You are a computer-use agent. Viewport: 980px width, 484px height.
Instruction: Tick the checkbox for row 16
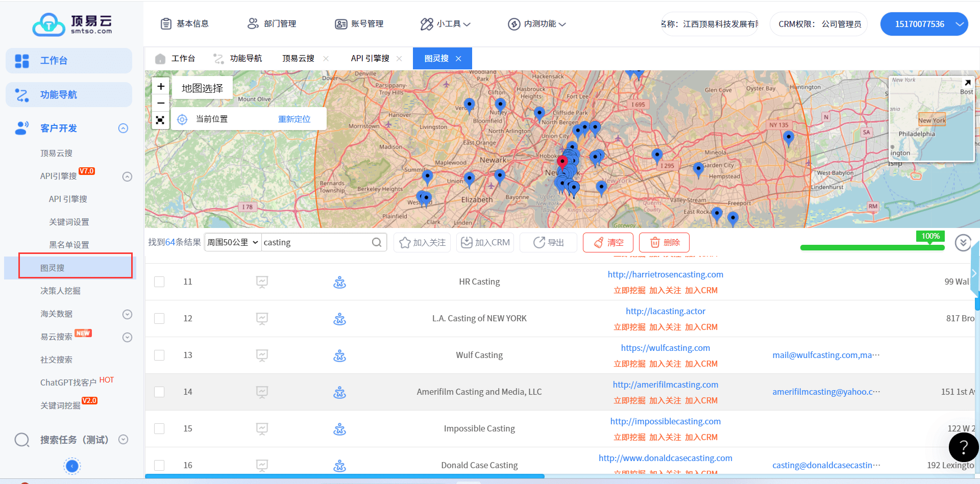[159, 465]
